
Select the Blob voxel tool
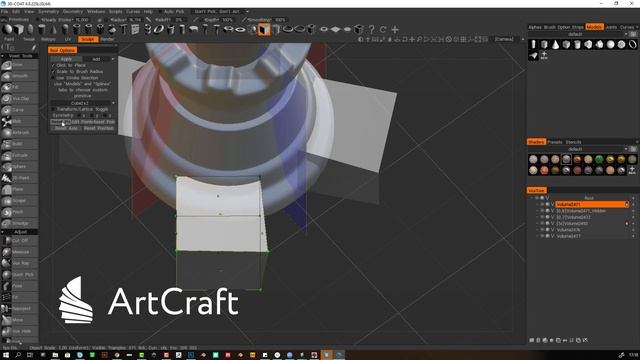(x=20, y=121)
